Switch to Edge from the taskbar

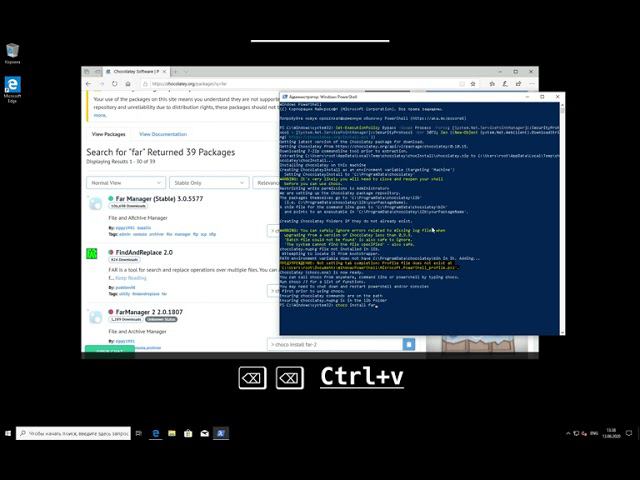(156, 433)
